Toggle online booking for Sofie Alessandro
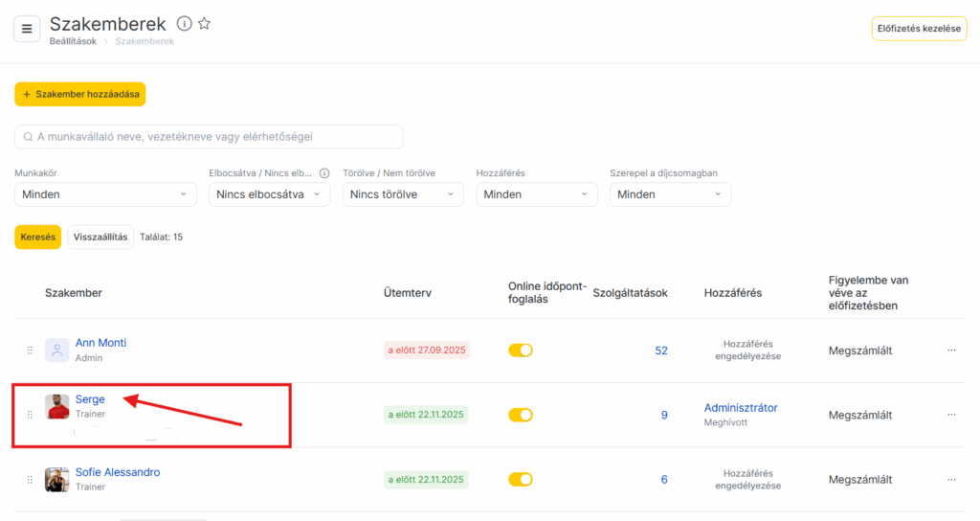 521,479
